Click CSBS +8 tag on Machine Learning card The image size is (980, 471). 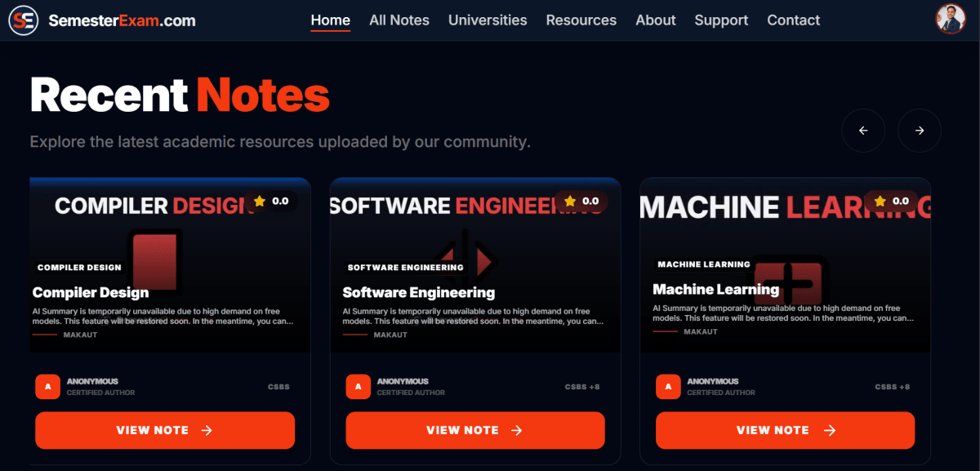893,387
